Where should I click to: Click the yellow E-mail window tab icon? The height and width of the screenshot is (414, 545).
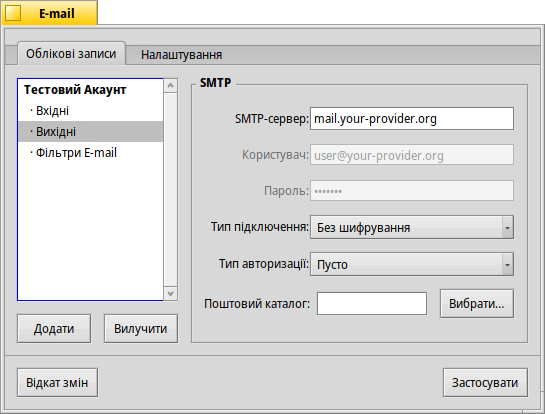click(x=13, y=13)
